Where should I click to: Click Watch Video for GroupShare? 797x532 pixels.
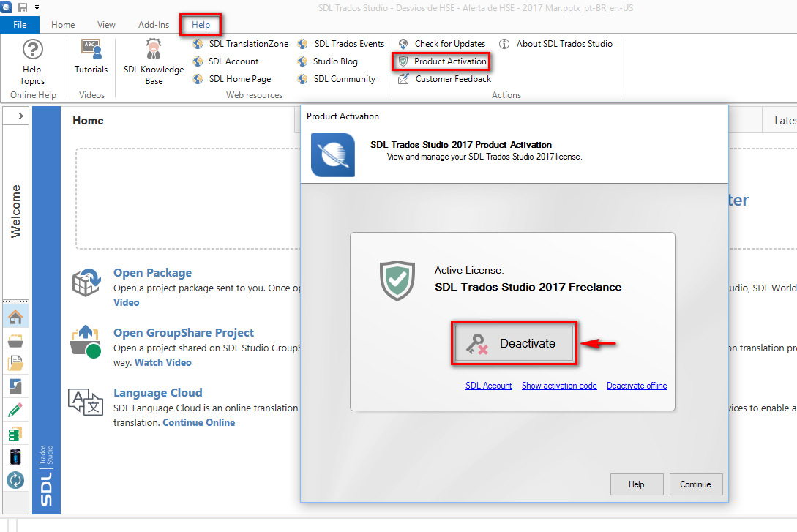(163, 362)
